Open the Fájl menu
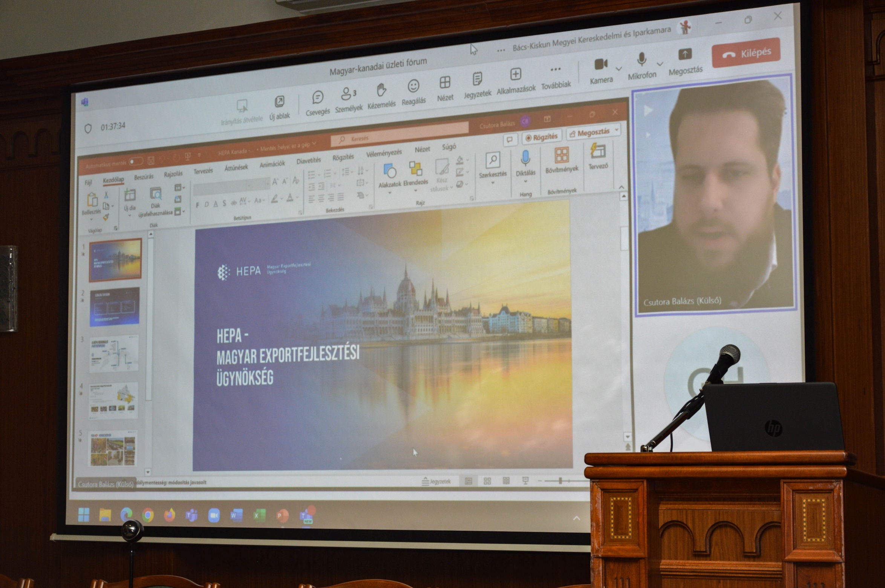 [x=88, y=182]
